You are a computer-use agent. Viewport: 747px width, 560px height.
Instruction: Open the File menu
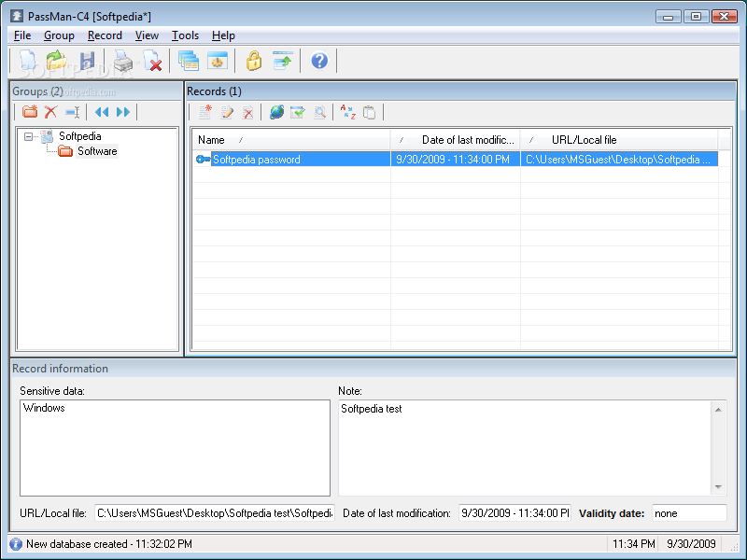tap(22, 35)
